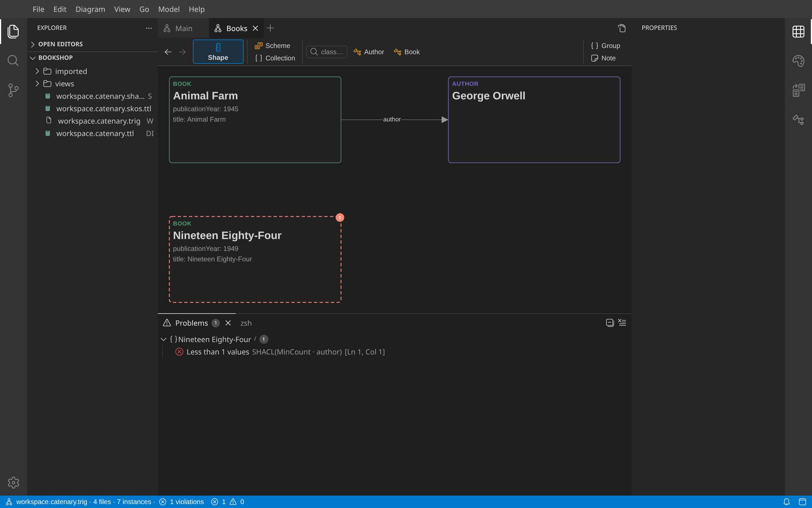Viewport: 812px width, 508px height.
Task: Select the Shape tool
Action: click(x=218, y=52)
